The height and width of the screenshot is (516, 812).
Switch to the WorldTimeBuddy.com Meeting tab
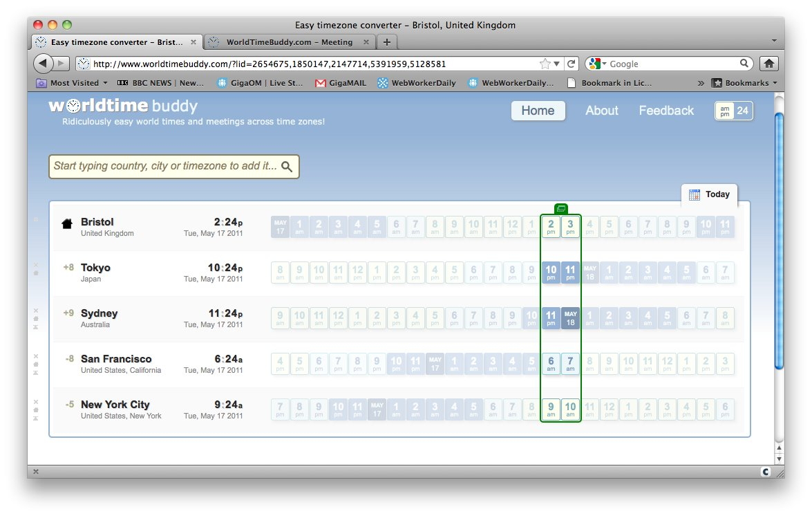(290, 42)
